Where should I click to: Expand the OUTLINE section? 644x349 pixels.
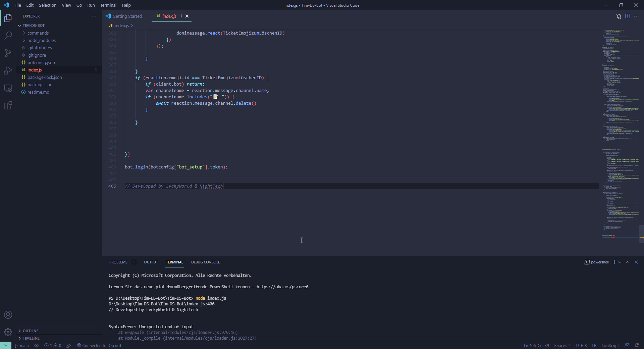[31, 331]
